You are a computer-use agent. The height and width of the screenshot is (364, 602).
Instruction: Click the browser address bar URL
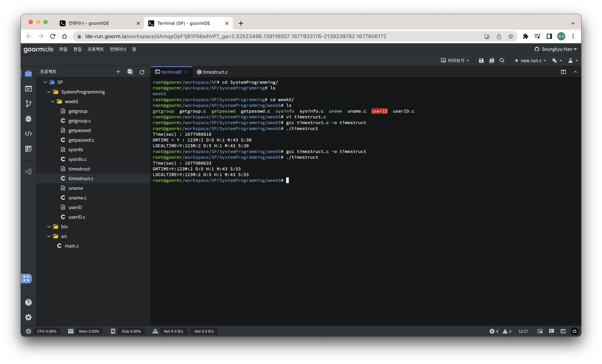click(x=236, y=36)
